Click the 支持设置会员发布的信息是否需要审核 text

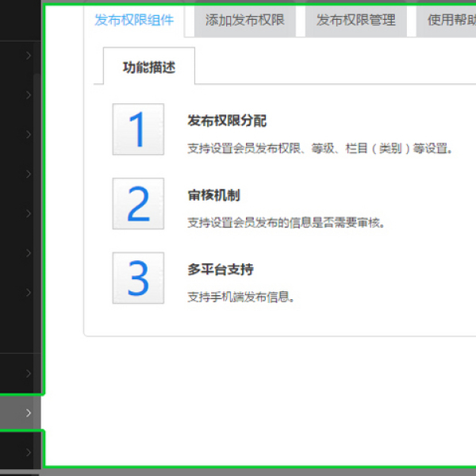[x=286, y=223]
